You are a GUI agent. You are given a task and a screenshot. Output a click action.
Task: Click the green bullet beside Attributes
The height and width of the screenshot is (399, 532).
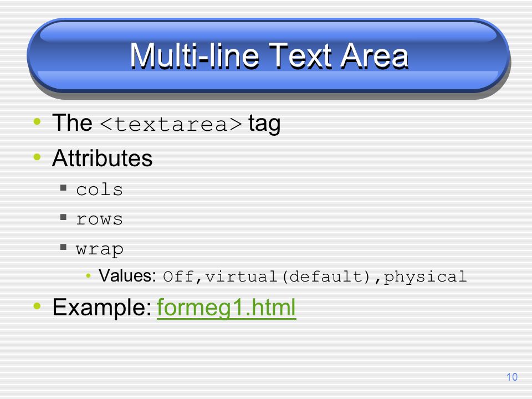37,157
